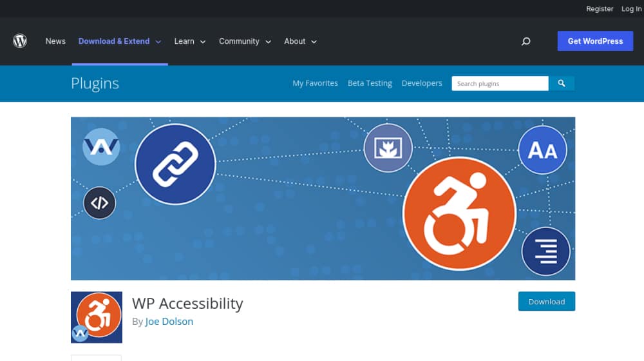Screen dimensions: 644x361
Task: Open Joe Dolson author link
Action: (x=169, y=321)
